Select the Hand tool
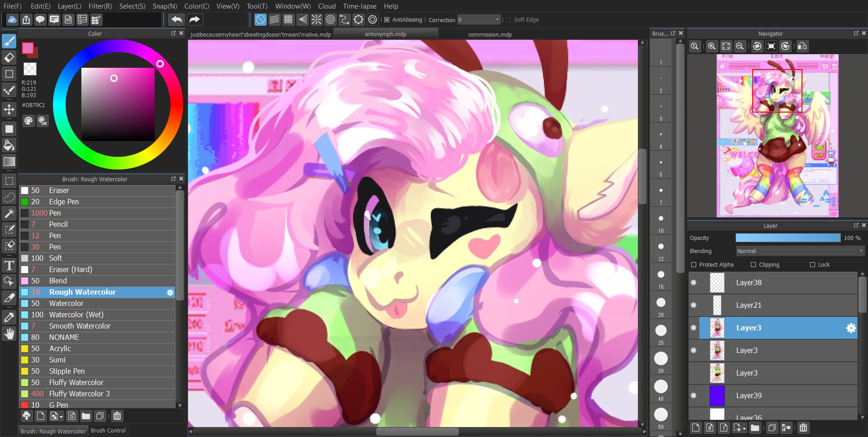This screenshot has width=868, height=437. [9, 334]
